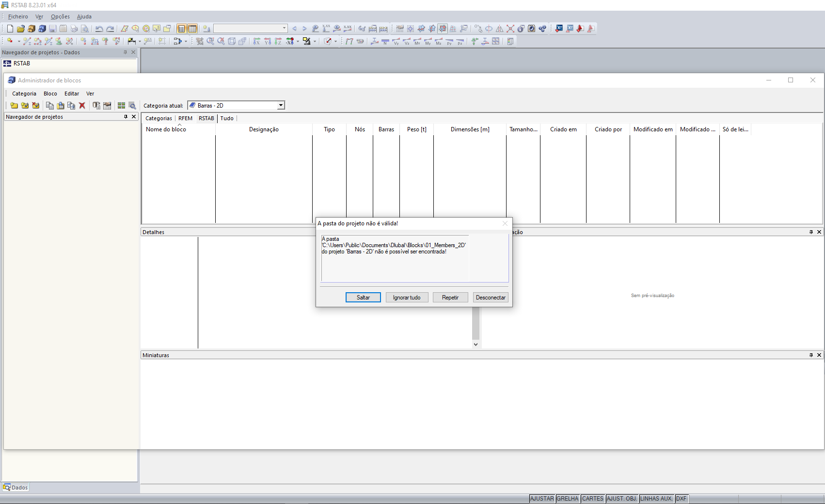Pin the Miniaturas panel
The image size is (825, 504).
pos(811,355)
